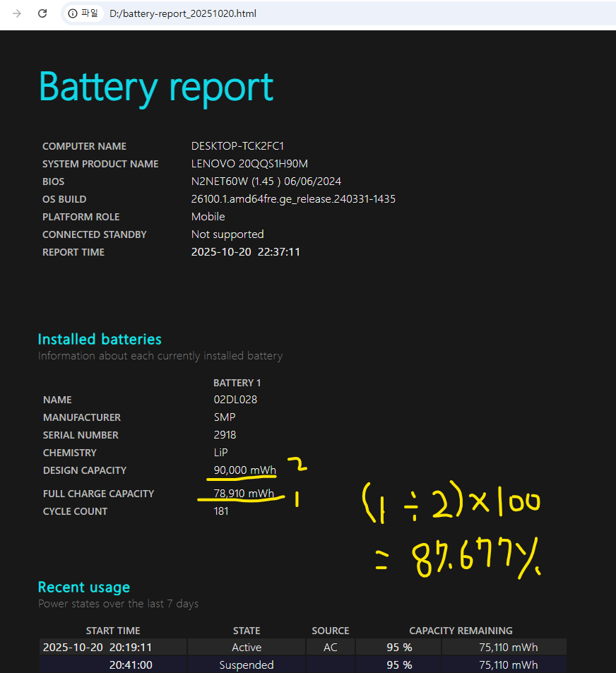Click the computer name DESKTOP-TCK2FC1
The image size is (616, 673).
[x=237, y=146]
